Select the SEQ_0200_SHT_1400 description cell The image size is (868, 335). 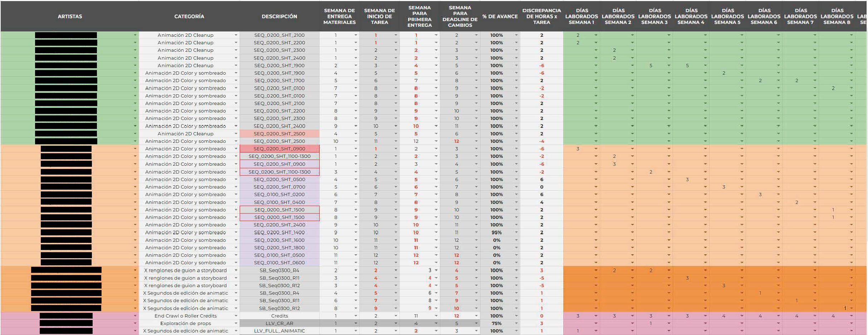coord(279,232)
